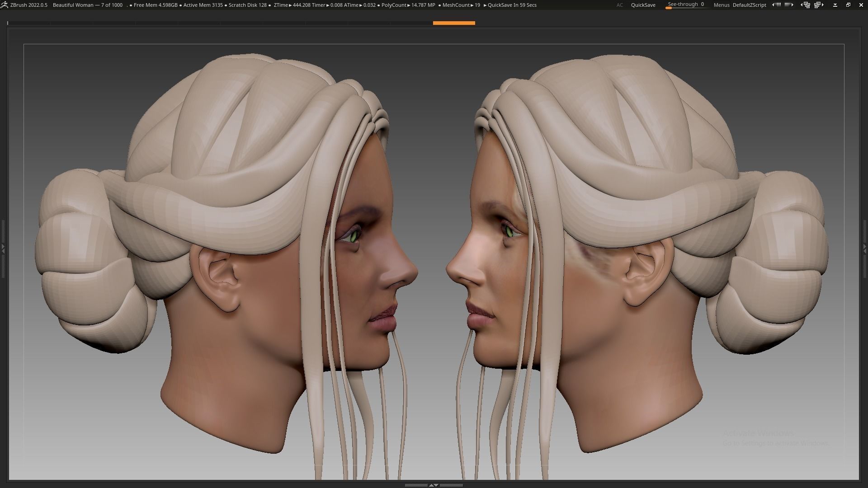This screenshot has height=488, width=868.
Task: Click the QuickSave button
Action: (x=643, y=5)
